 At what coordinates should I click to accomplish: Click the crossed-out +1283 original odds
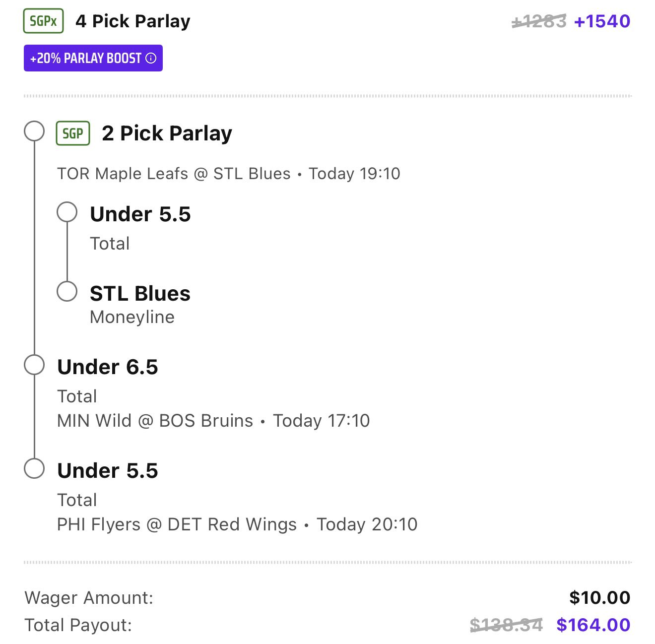coord(539,21)
